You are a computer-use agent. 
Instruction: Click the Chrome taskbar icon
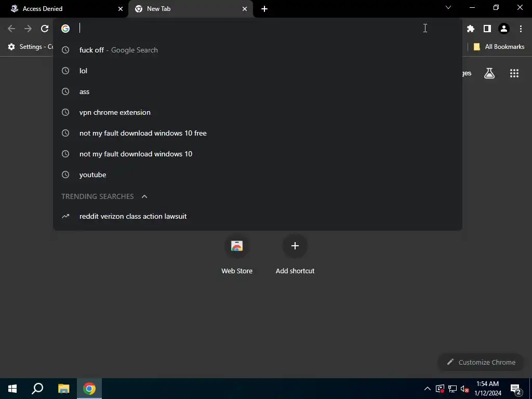[89, 389]
